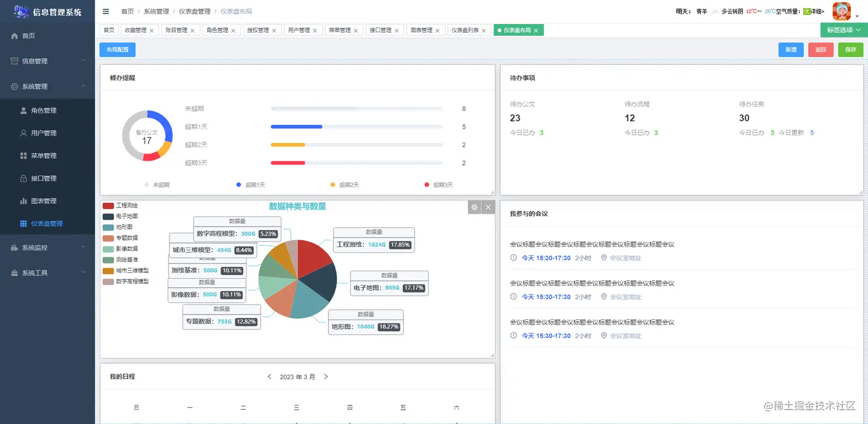Click the 超期1天 blue progress bar

pos(296,126)
